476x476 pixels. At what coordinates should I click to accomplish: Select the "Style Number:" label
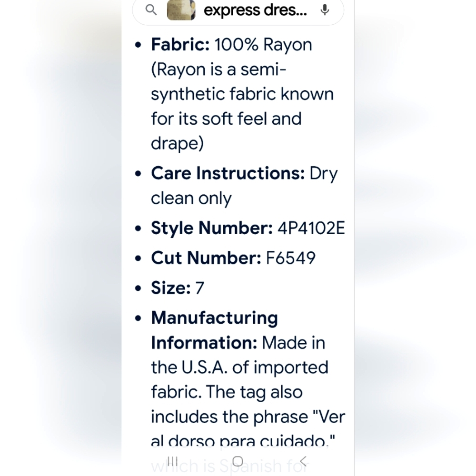(212, 228)
